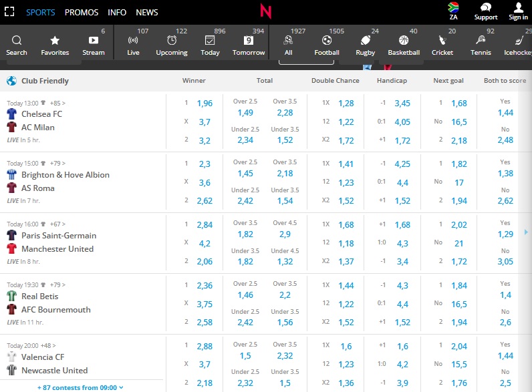532x392 pixels.
Task: Open the INFO menu tab
Action: click(117, 12)
